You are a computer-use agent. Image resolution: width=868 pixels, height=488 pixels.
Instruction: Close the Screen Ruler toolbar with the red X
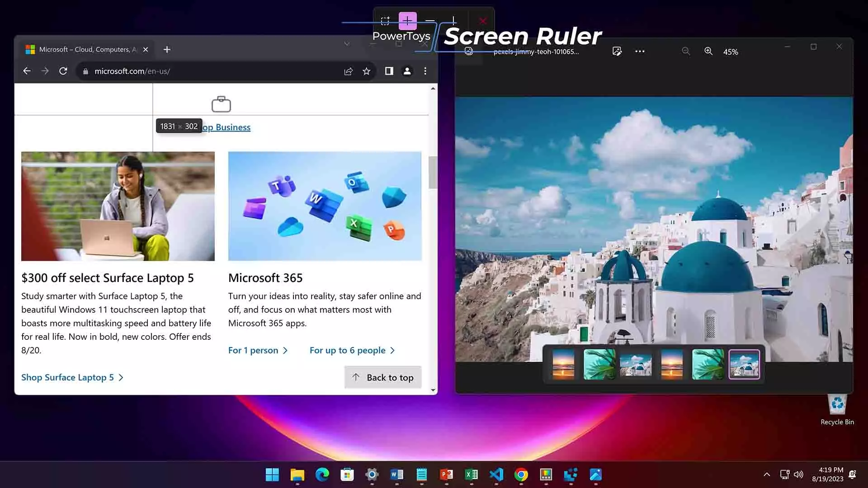(x=483, y=21)
